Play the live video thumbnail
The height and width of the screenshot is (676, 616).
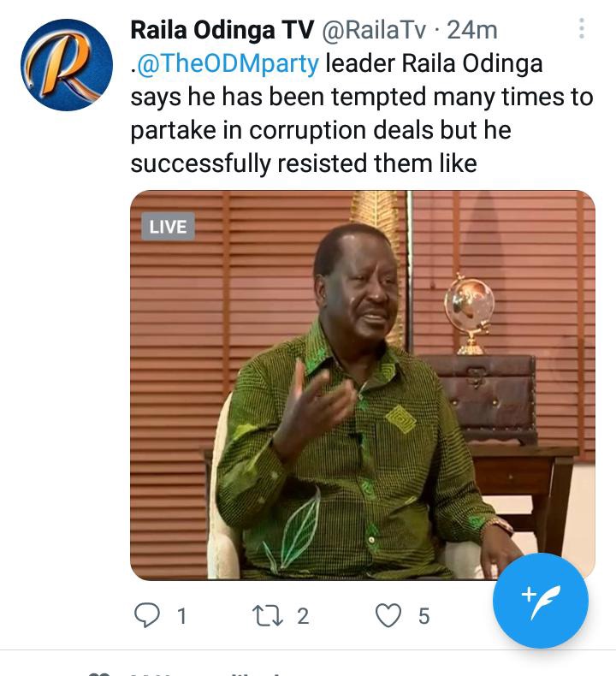tap(363, 385)
